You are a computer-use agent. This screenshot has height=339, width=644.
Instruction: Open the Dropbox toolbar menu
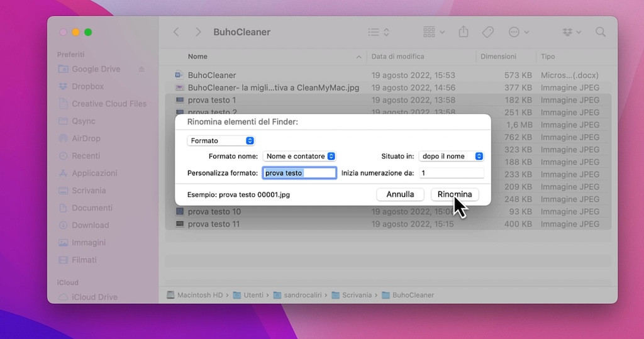coord(571,32)
